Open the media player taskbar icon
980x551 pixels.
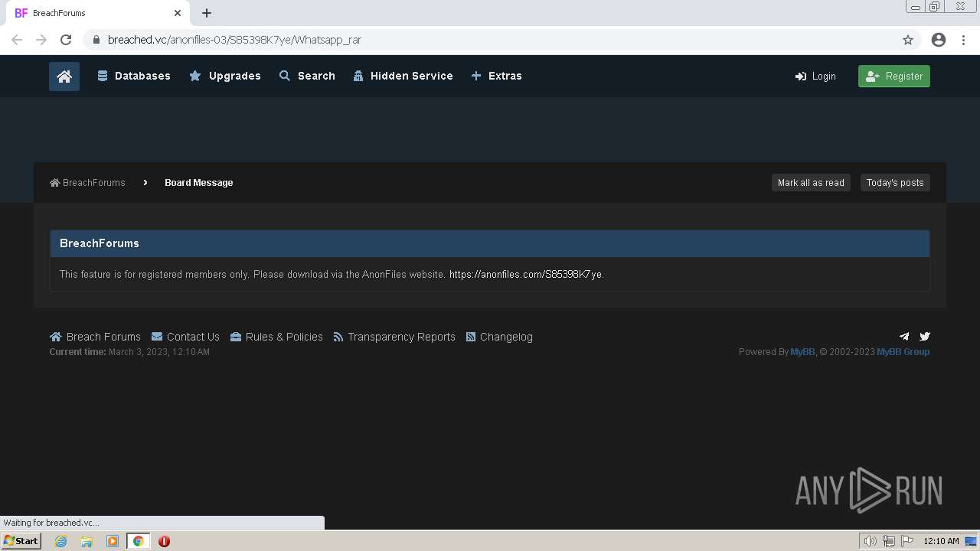click(x=113, y=541)
